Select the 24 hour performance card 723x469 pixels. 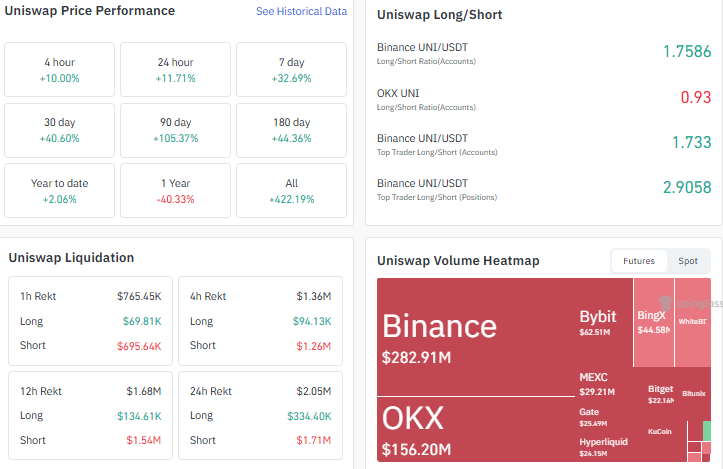coord(175,70)
